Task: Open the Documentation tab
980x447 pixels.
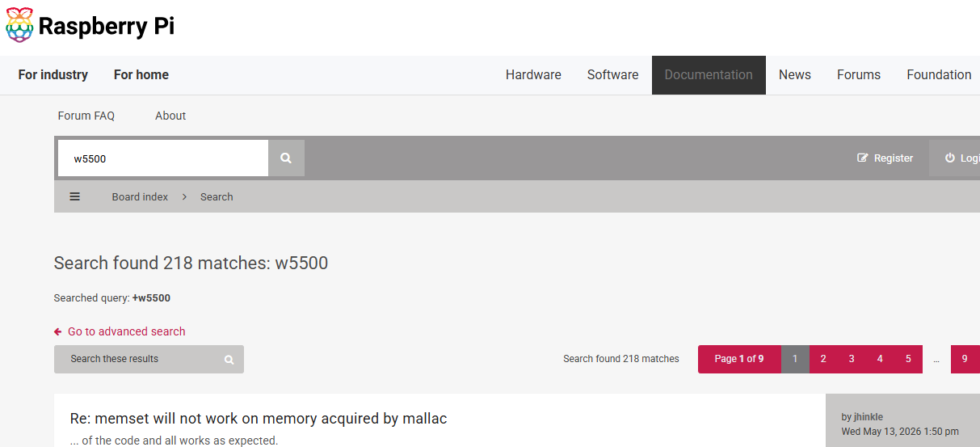Action: coord(709,75)
